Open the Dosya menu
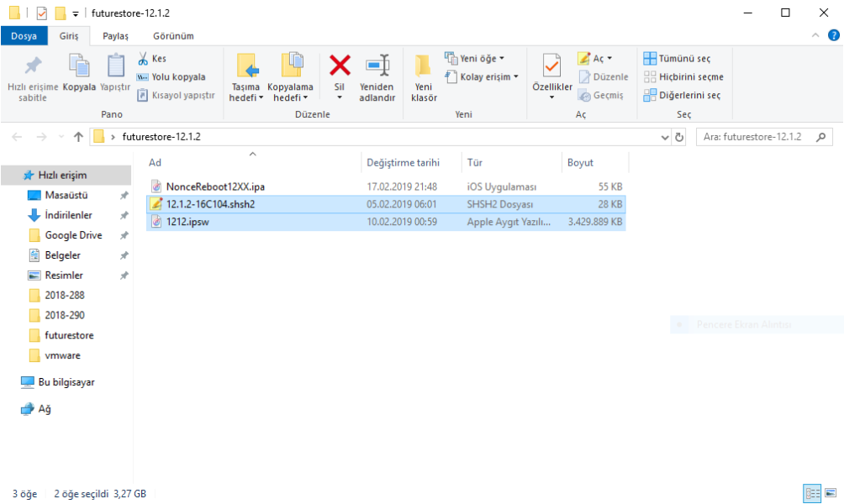The height and width of the screenshot is (504, 844). [24, 36]
